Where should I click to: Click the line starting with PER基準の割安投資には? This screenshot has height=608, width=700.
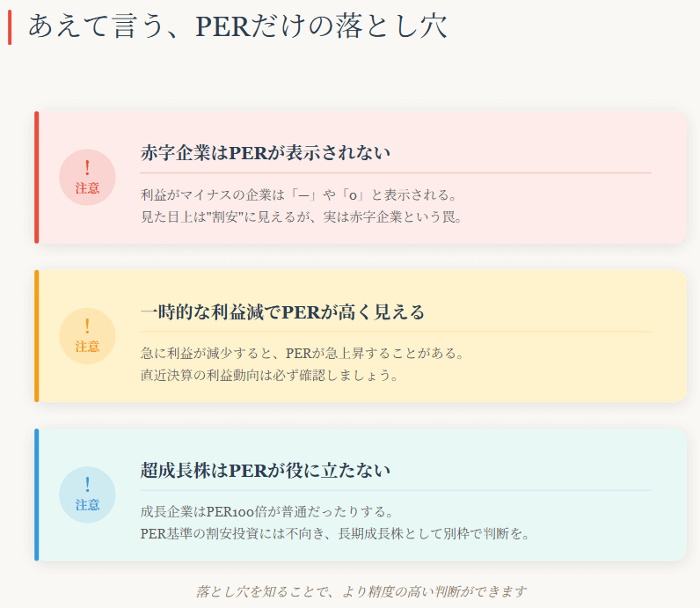click(335, 534)
